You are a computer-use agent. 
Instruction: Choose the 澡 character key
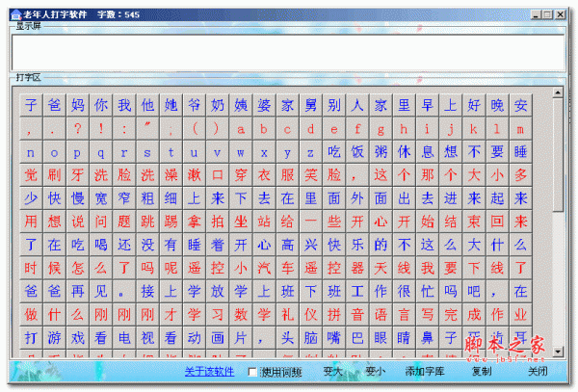171,175
